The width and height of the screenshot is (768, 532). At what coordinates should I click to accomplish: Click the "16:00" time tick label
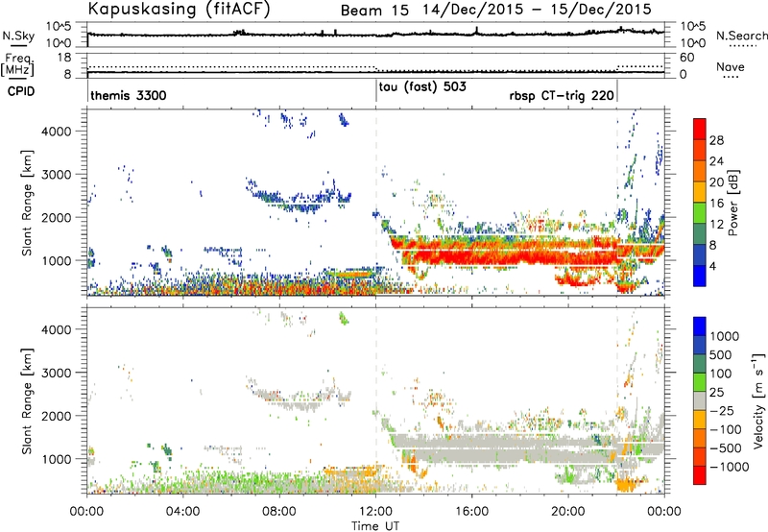click(x=471, y=512)
